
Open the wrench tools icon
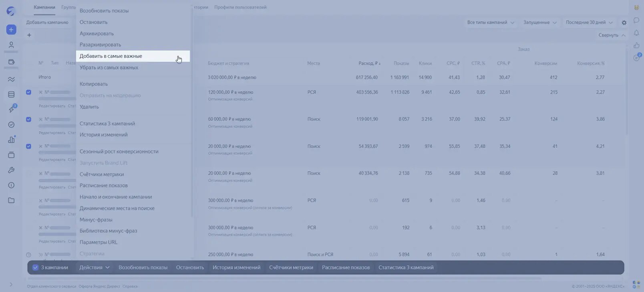coord(11,170)
